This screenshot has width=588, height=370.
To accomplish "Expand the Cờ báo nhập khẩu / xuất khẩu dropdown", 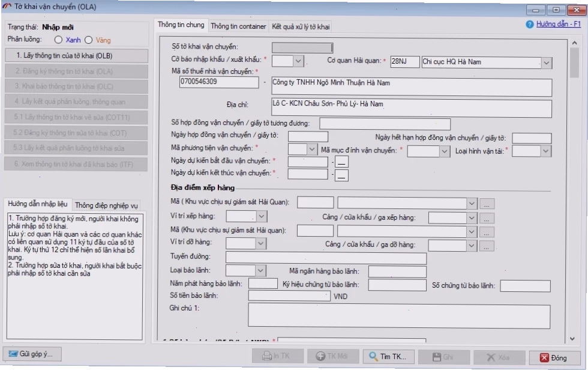I will [298, 61].
